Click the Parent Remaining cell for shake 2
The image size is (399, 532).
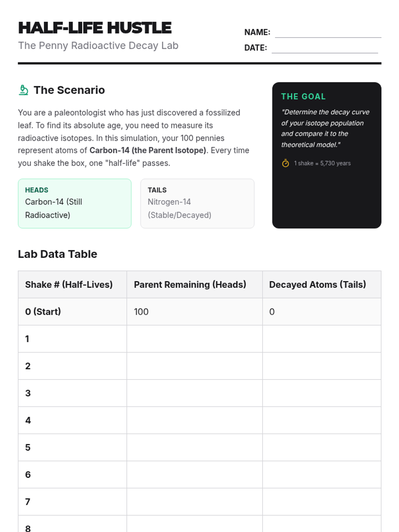(195, 366)
